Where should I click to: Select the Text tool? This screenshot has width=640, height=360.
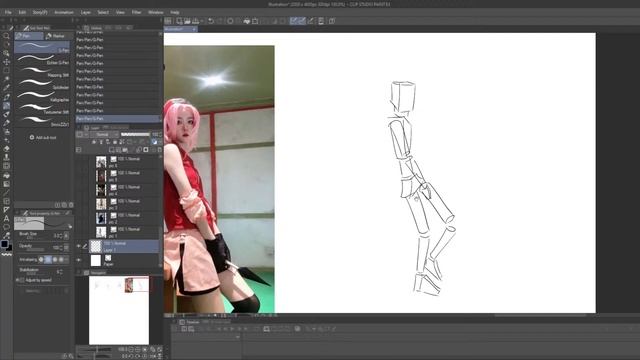6,219
